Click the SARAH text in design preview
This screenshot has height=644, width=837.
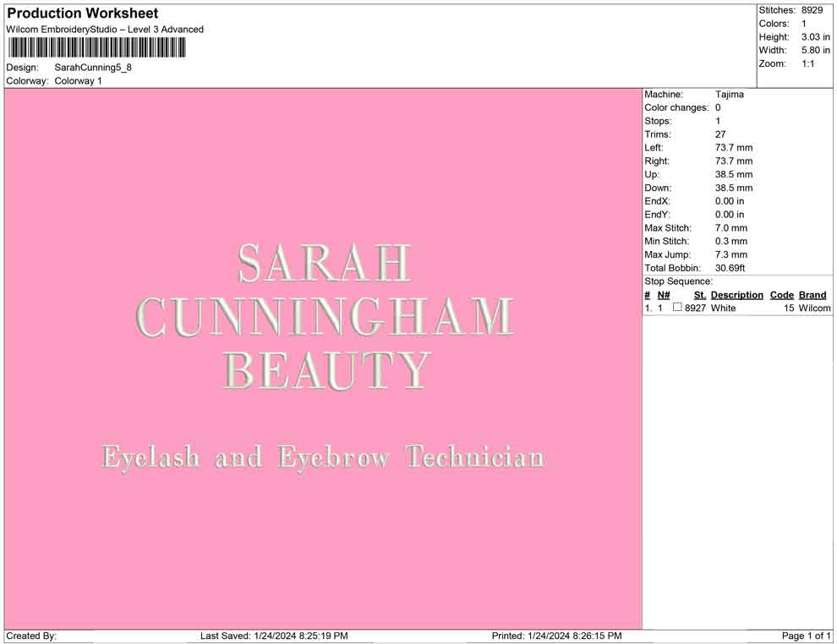click(x=324, y=264)
